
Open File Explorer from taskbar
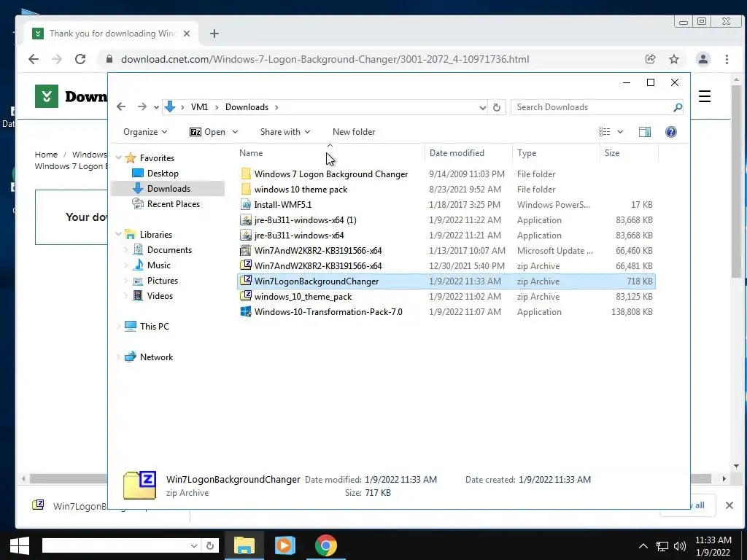pyautogui.click(x=244, y=545)
